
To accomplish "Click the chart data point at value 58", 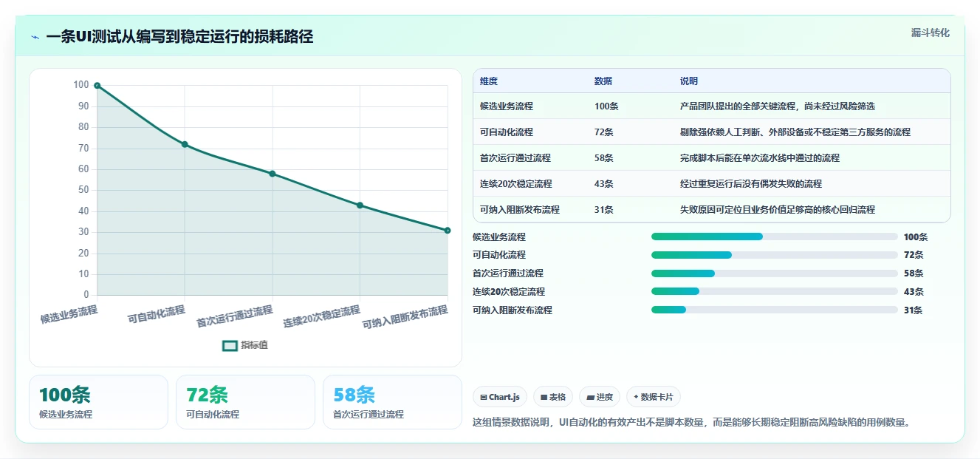I will (273, 174).
